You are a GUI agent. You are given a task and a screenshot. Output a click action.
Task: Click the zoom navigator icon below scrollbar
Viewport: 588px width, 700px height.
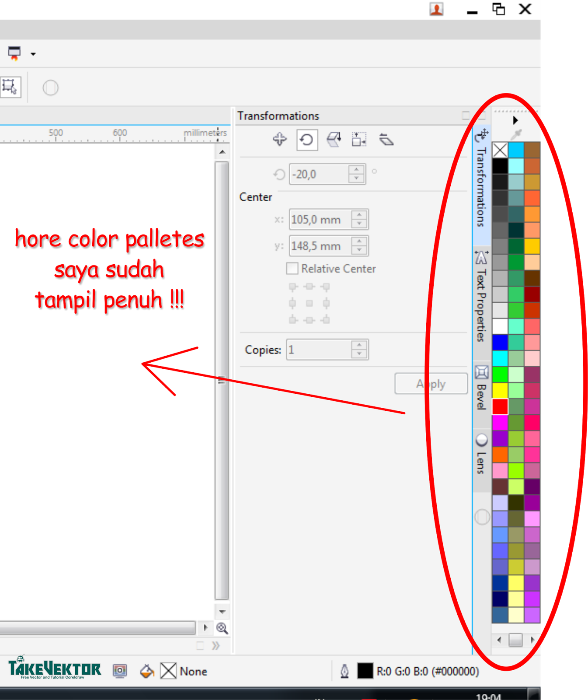[222, 628]
